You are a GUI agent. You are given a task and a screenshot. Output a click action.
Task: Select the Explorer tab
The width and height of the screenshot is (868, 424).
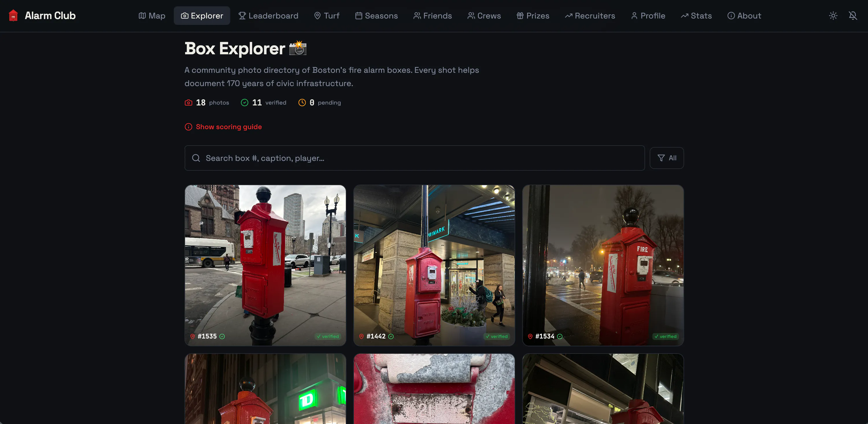tap(202, 16)
